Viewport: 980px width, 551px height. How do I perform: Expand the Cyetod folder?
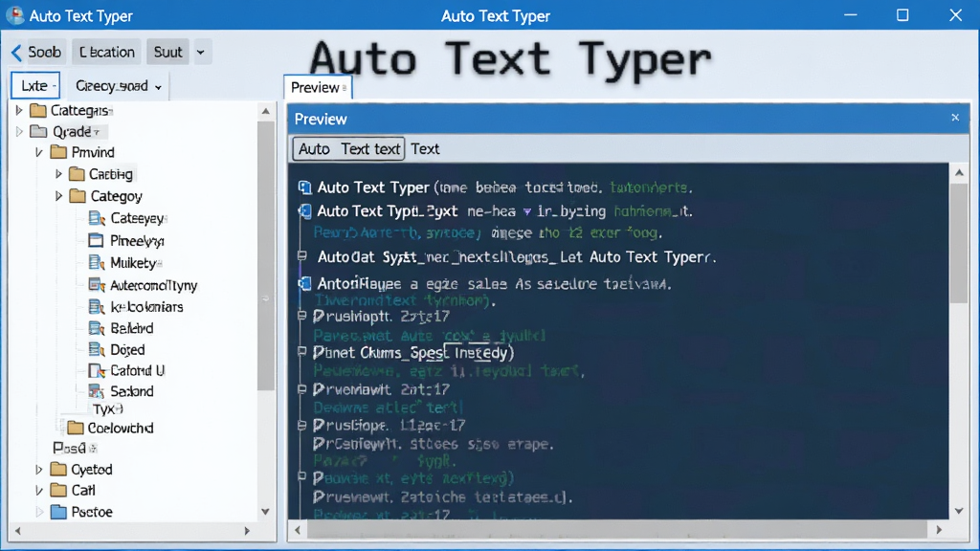click(39, 469)
